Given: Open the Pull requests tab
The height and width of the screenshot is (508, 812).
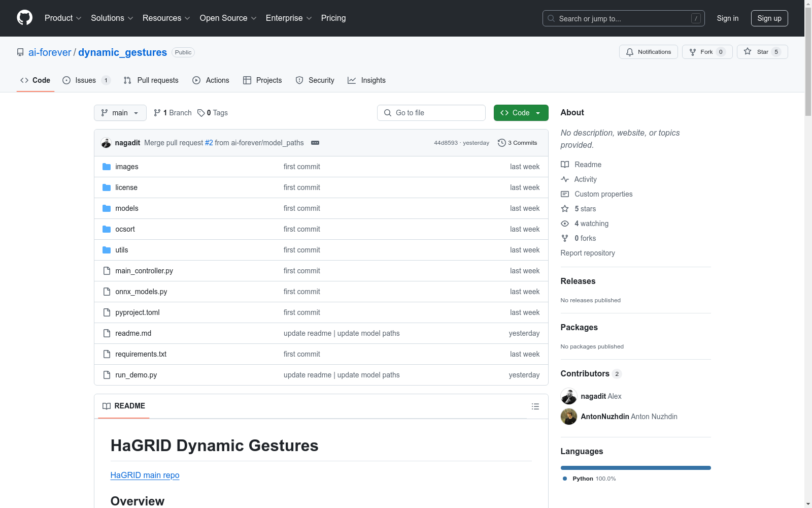Looking at the screenshot, I should pos(151,80).
